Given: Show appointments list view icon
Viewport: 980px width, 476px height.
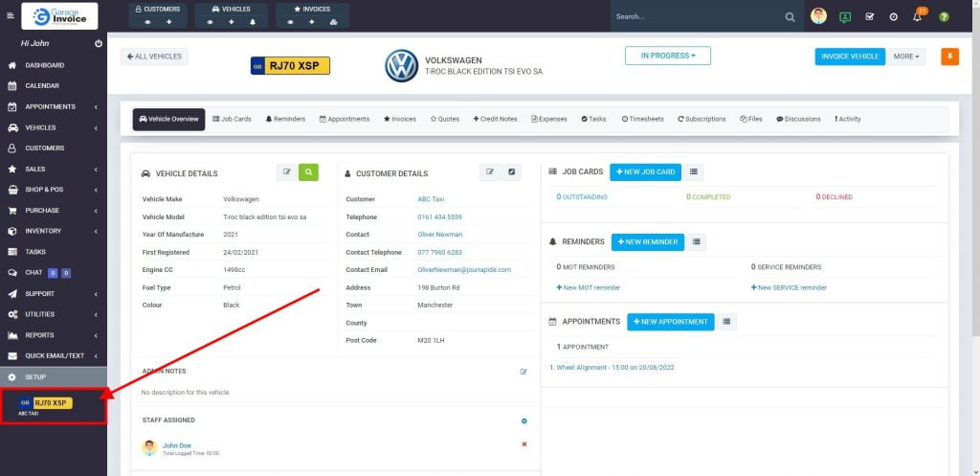Looking at the screenshot, I should [x=726, y=322].
